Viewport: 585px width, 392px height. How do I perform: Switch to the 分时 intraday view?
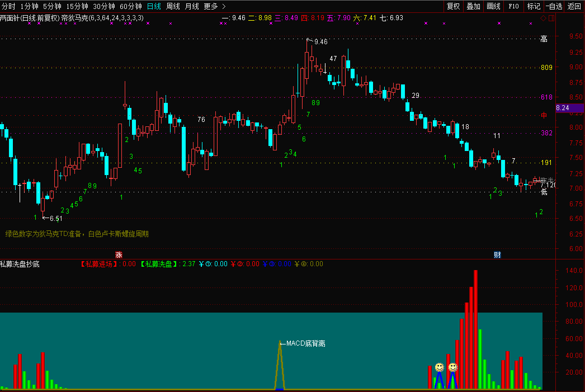point(8,6)
